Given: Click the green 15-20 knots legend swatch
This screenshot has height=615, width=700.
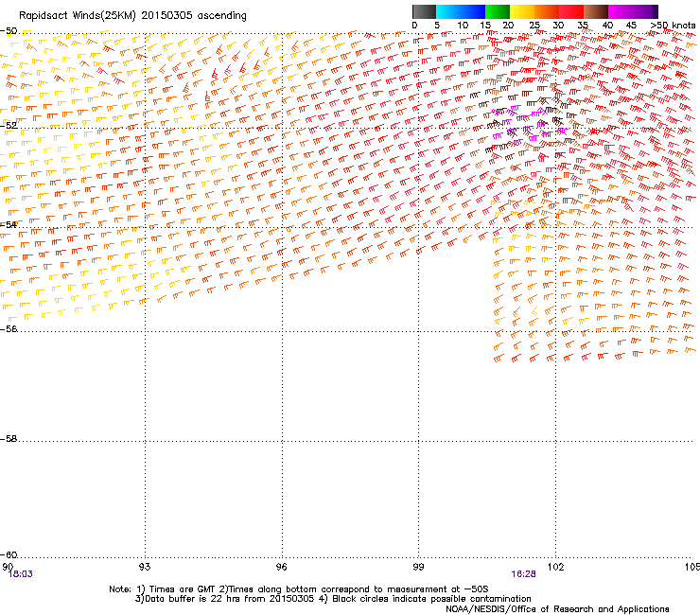Looking at the screenshot, I should tap(498, 11).
